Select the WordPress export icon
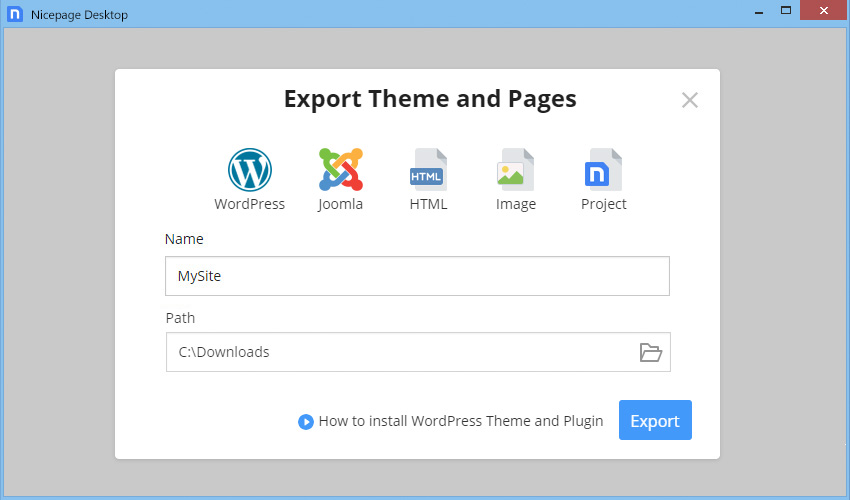The height and width of the screenshot is (500, 850). coord(249,170)
